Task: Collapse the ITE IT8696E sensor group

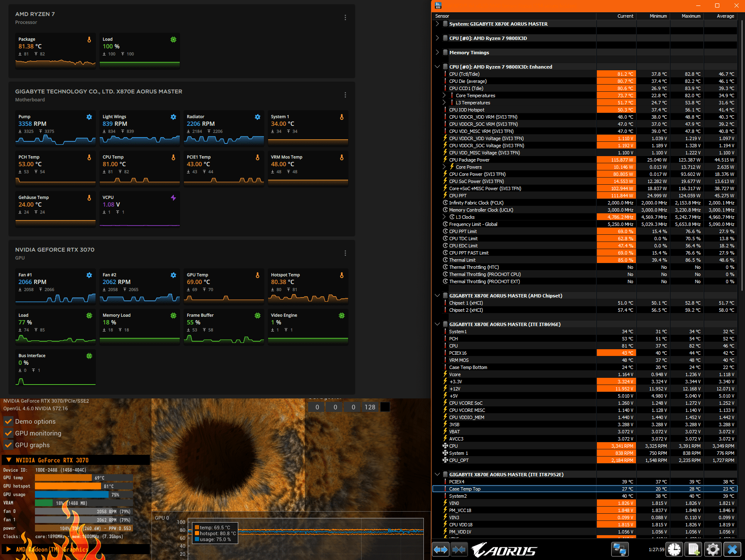Action: pyautogui.click(x=437, y=324)
